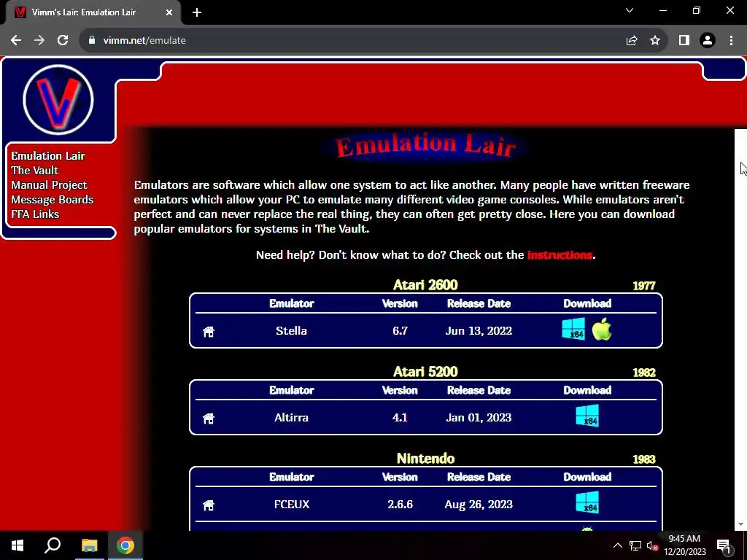
Task: Click the FCEUX emulator name
Action: tap(292, 504)
